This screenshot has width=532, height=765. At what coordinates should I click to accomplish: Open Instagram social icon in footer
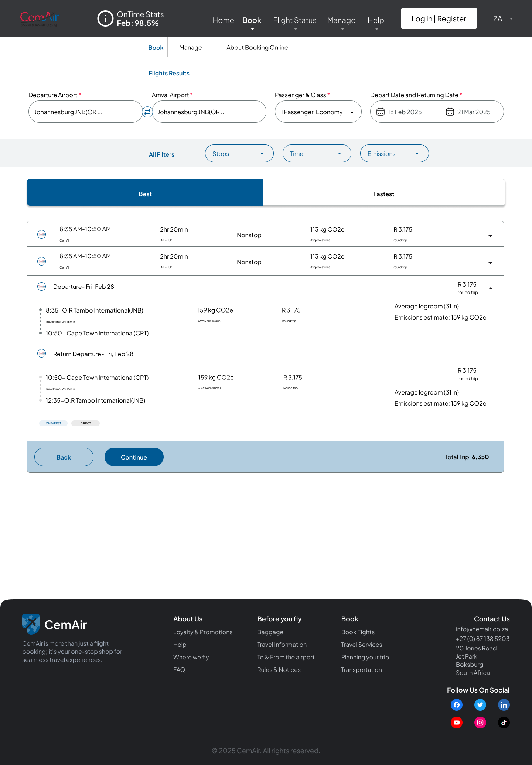point(480,723)
